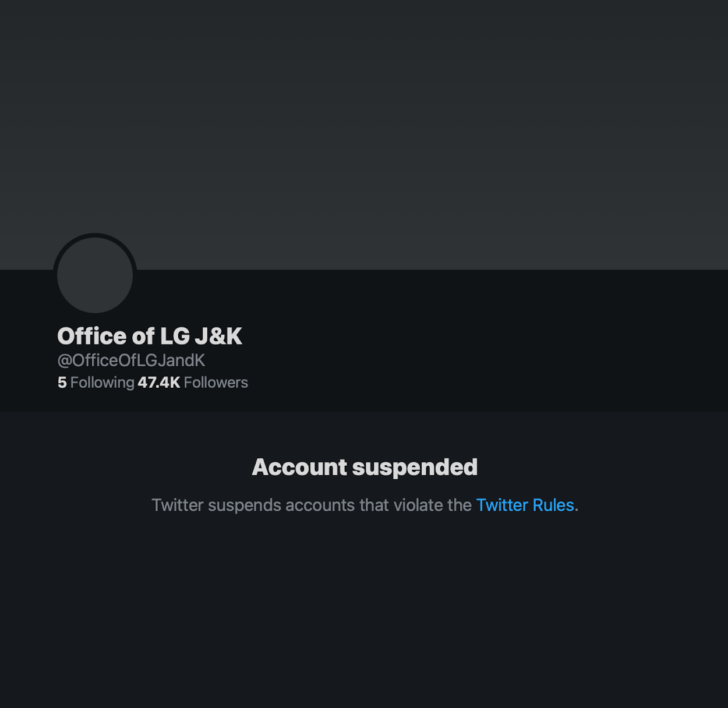
Task: Click the word 'suspended' in the heading
Action: [415, 467]
